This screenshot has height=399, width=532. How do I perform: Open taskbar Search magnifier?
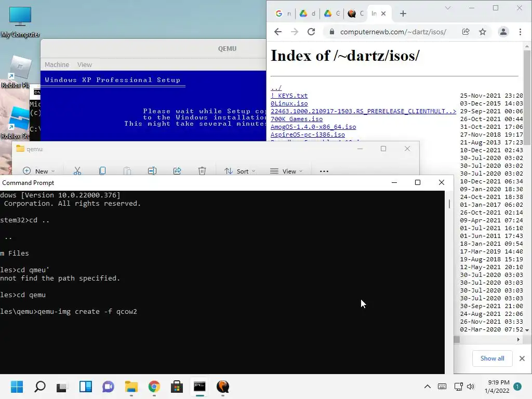(39, 387)
